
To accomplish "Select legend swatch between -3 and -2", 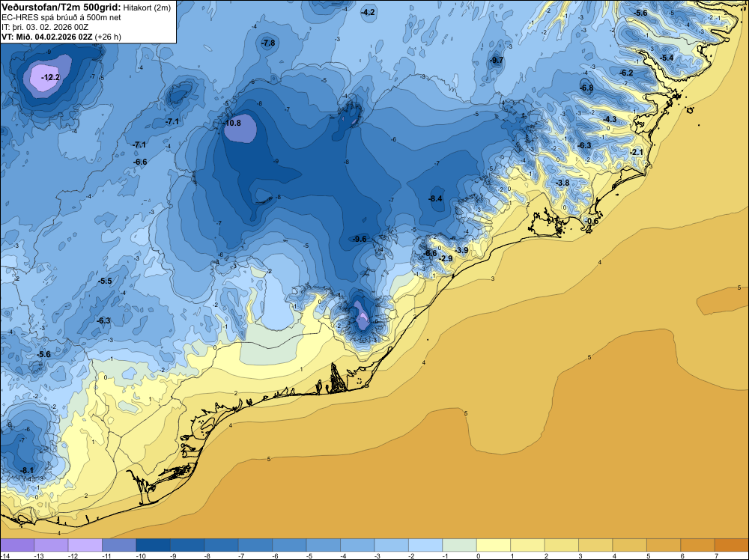I will click(391, 545).
